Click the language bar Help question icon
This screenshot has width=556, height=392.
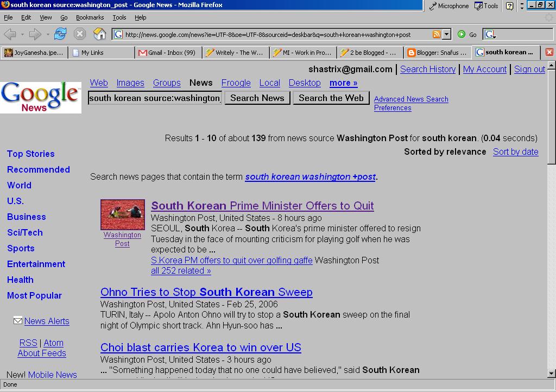509,5
